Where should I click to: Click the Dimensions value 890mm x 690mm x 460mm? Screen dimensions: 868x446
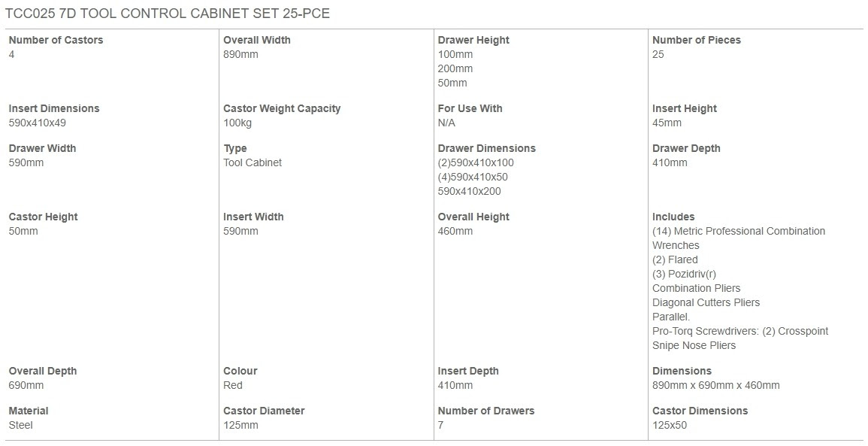[x=715, y=386]
